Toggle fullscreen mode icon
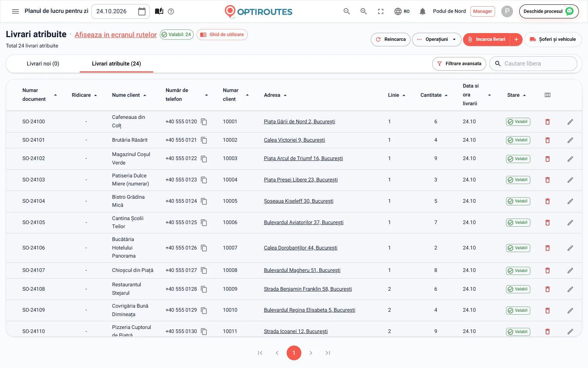Viewport: 588px width, 368px height. [381, 11]
